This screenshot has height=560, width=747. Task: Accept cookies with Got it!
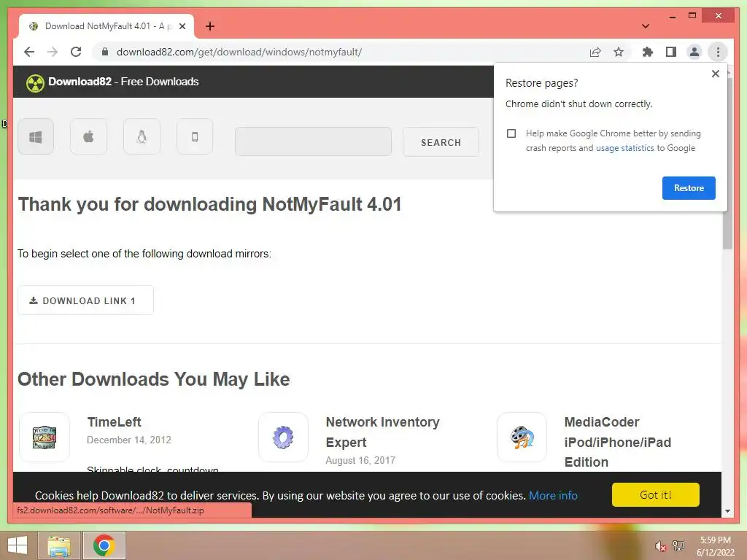point(656,495)
